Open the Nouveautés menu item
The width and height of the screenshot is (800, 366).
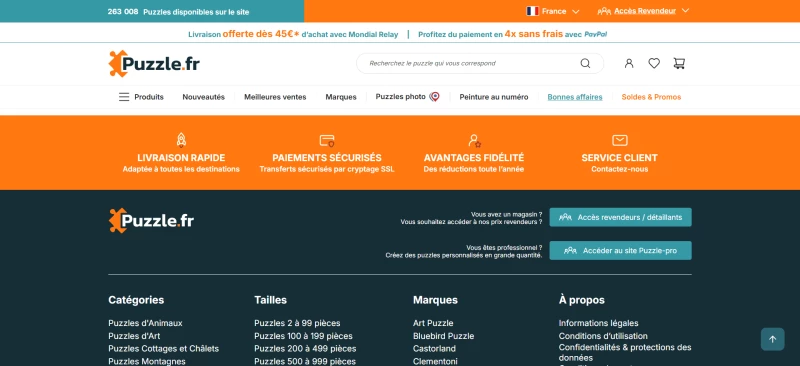click(x=204, y=97)
